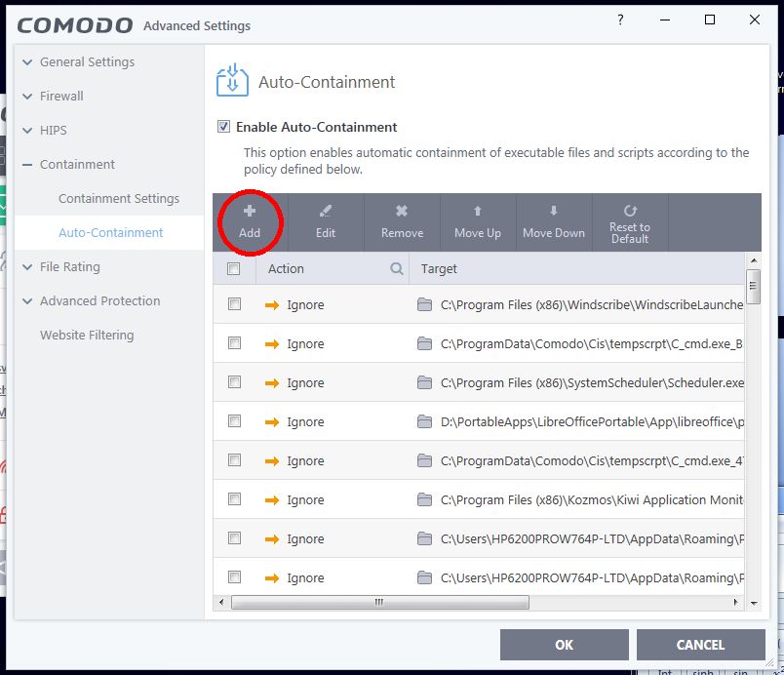Toggle the select-all checkbox in table header
The image size is (784, 675).
tap(234, 268)
